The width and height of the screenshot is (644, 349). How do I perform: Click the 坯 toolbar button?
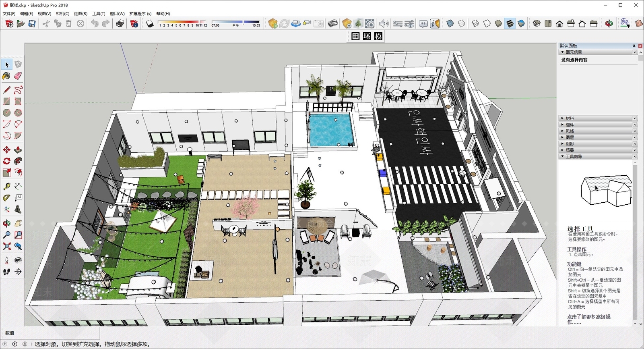[367, 36]
